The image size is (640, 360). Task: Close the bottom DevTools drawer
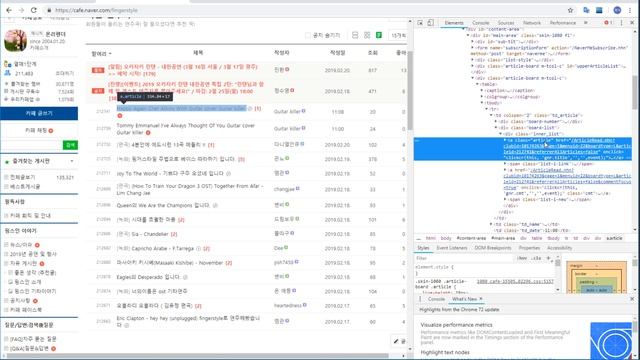coord(632,299)
